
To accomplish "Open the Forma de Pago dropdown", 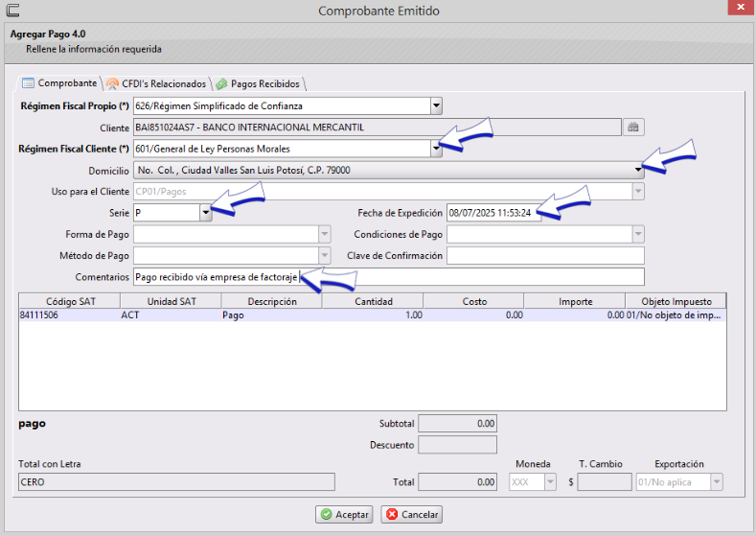I will [325, 235].
